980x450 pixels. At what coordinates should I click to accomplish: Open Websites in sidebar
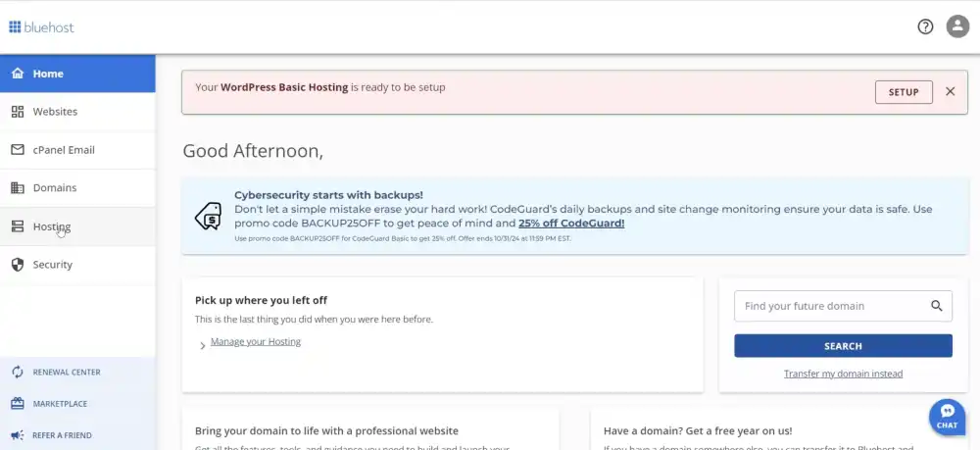[x=77, y=112]
